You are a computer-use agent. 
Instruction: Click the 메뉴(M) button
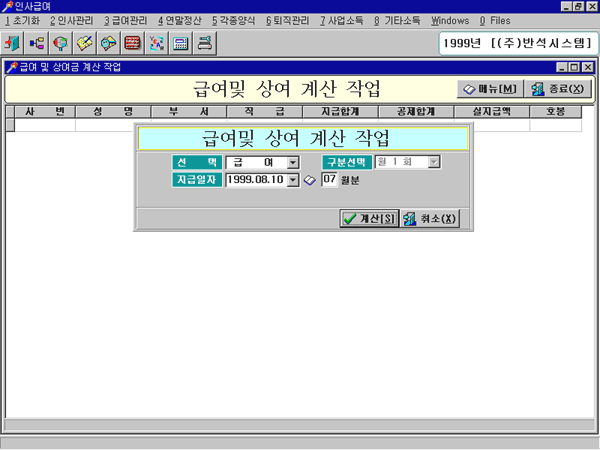tap(490, 89)
